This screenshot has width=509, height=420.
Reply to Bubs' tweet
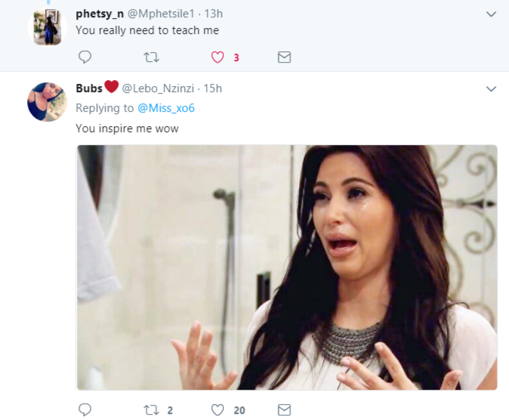(85, 410)
